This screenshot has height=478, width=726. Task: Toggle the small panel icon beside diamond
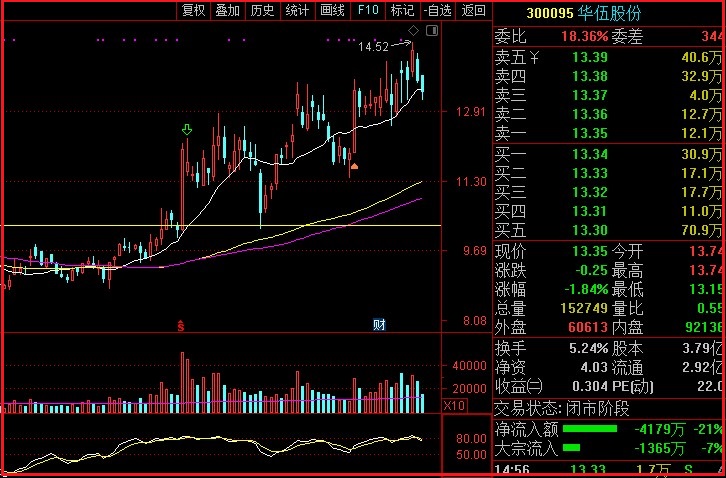click(432, 31)
